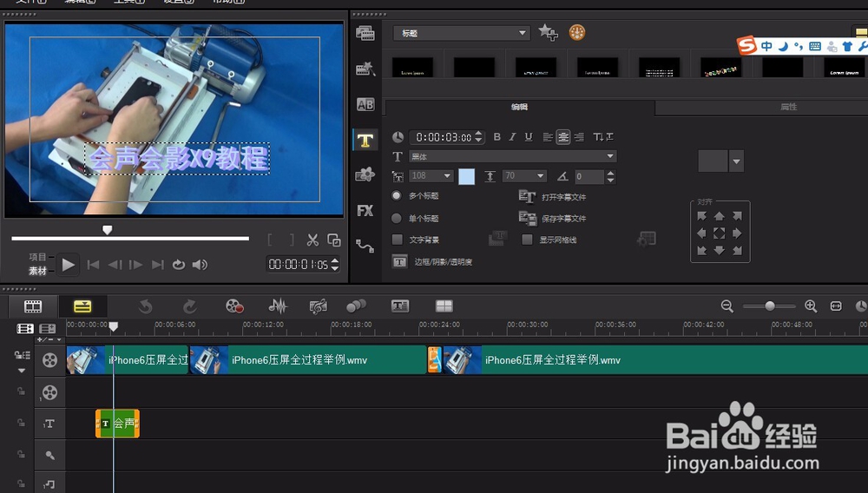Open 标题 library category dropdown
This screenshot has height=493, width=868.
(x=462, y=33)
